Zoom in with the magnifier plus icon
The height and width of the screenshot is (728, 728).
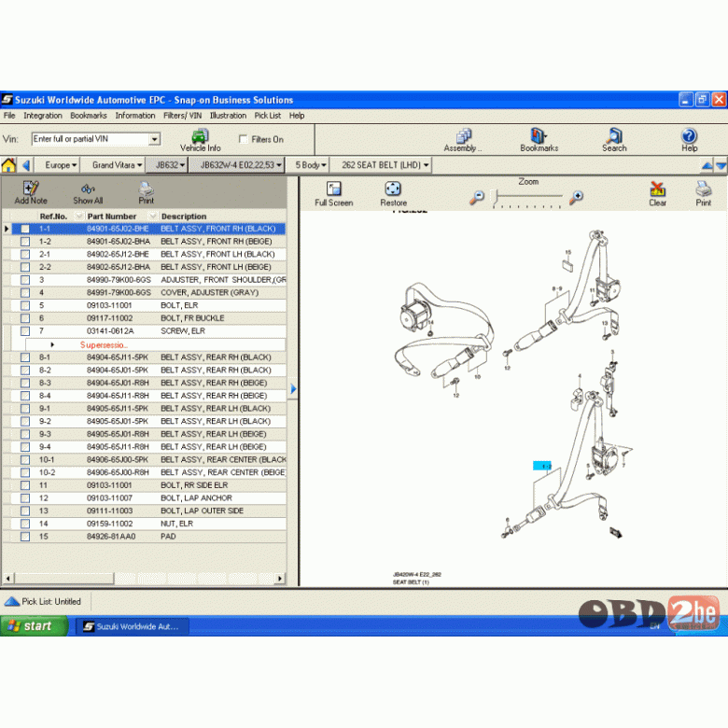576,197
